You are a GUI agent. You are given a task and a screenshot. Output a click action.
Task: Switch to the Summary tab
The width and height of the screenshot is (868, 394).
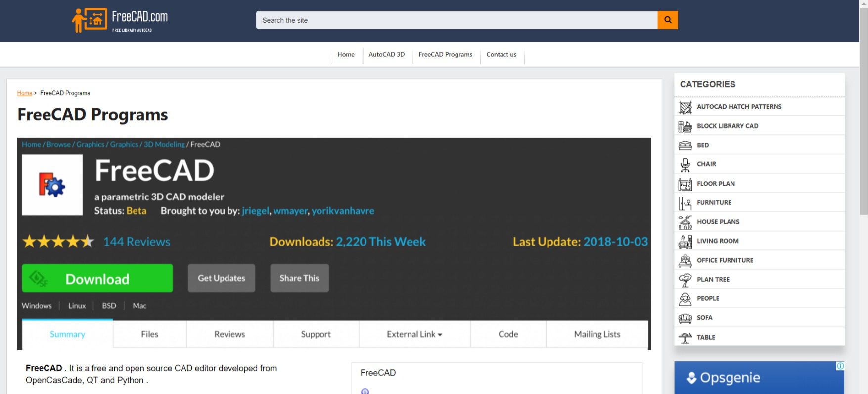pyautogui.click(x=68, y=334)
